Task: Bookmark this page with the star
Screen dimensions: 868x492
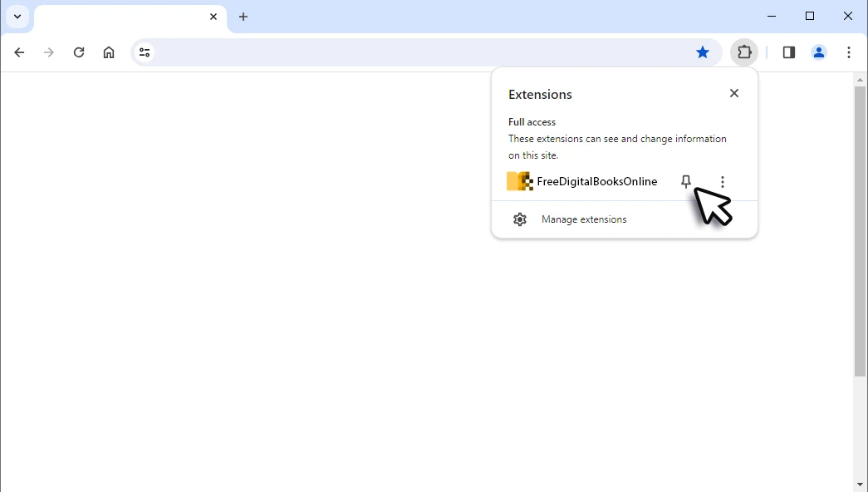Action: 703,52
